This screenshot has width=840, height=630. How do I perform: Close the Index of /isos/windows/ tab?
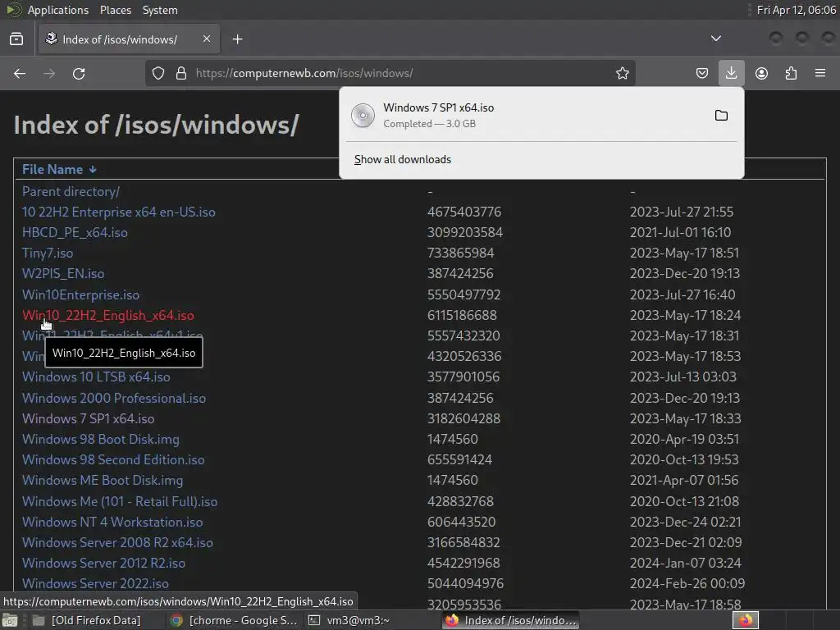point(206,39)
